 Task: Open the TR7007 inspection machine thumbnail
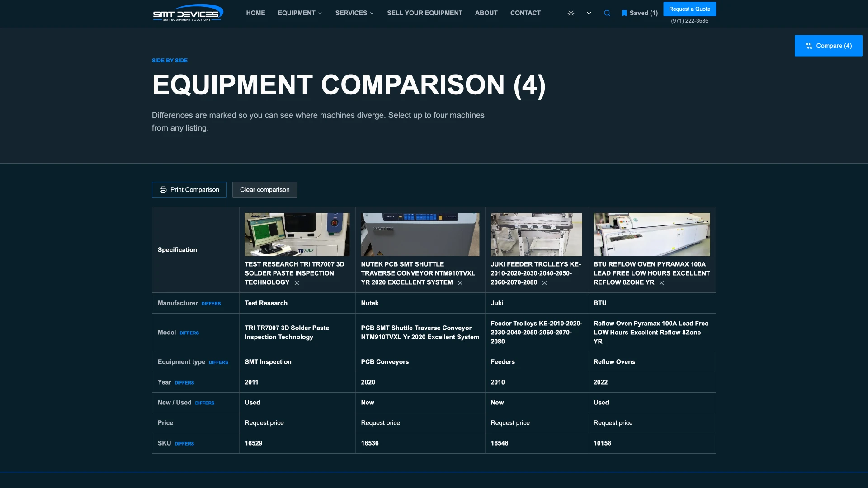click(297, 235)
